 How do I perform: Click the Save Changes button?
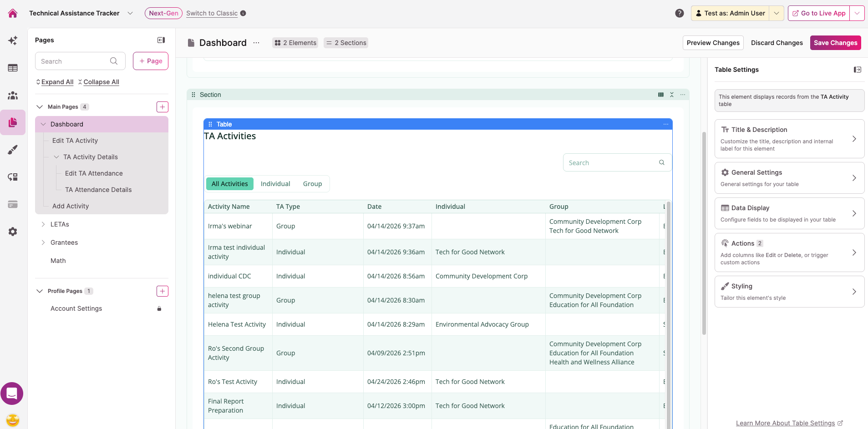click(835, 43)
